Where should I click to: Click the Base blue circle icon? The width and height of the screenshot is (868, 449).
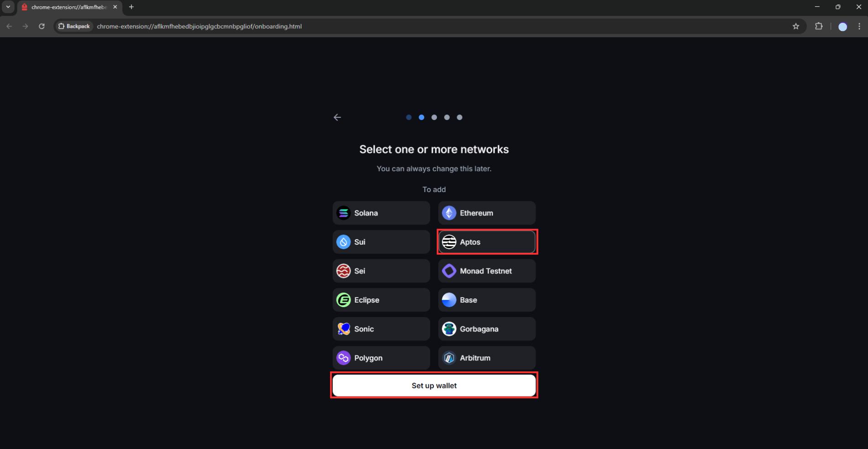[x=449, y=300]
